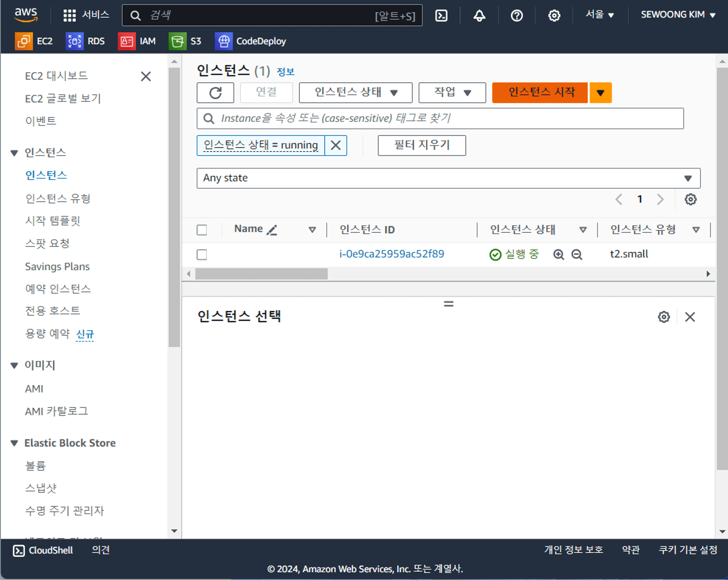Viewport: 728px width, 580px height.
Task: Collapse the 이미지 sidebar section
Action: 14,365
